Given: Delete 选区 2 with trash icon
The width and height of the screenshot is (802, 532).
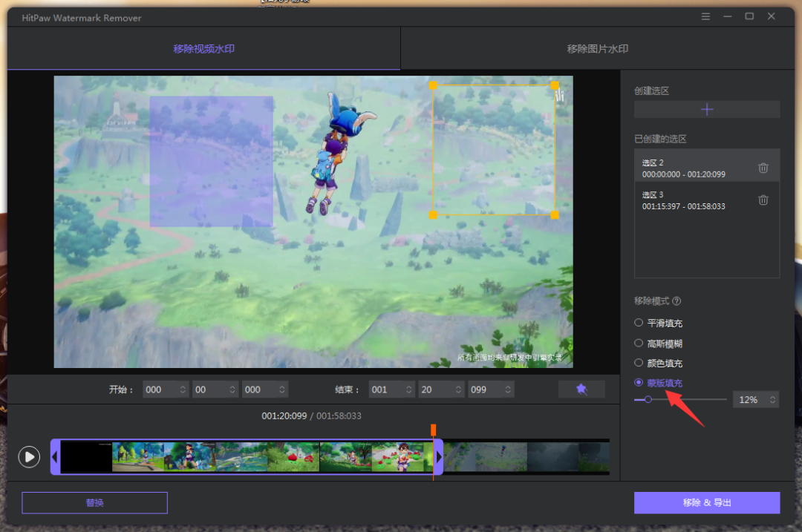Looking at the screenshot, I should 763,168.
